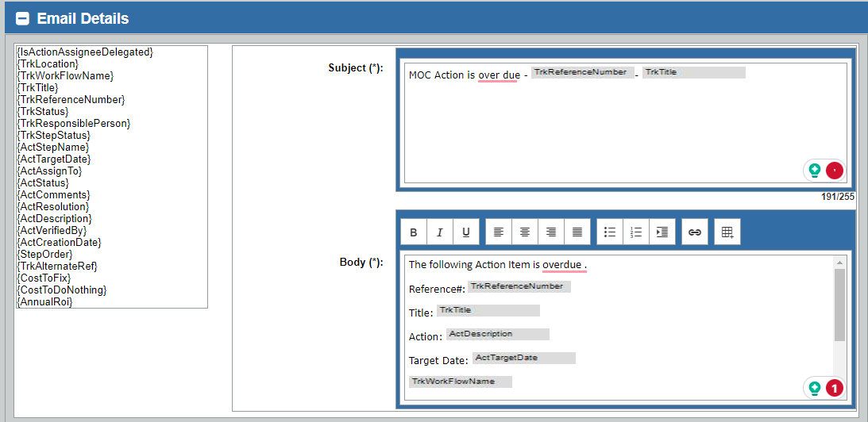Click TrkReferenceNumber token in Subject
The width and height of the screenshot is (868, 422).
tap(582, 72)
